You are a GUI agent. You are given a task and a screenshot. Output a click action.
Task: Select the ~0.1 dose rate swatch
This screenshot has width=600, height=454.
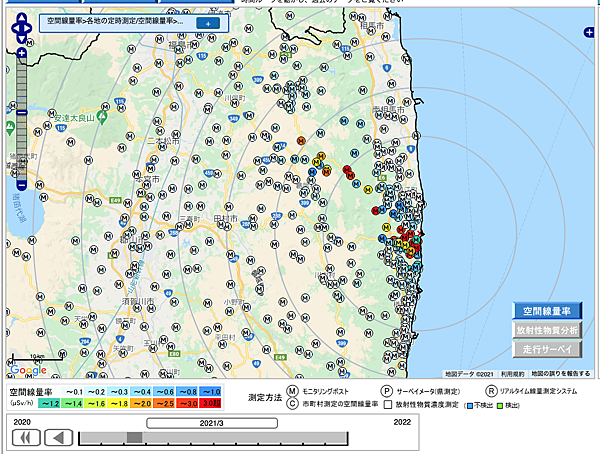tap(73, 392)
